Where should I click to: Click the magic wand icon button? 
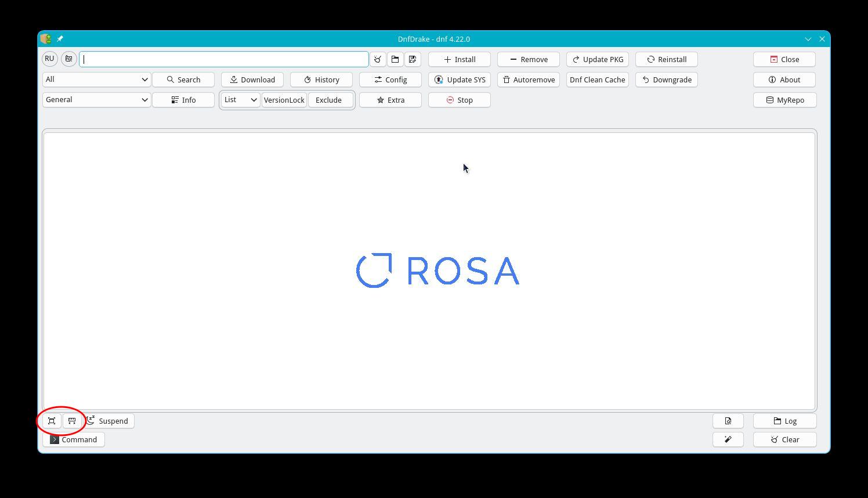728,439
